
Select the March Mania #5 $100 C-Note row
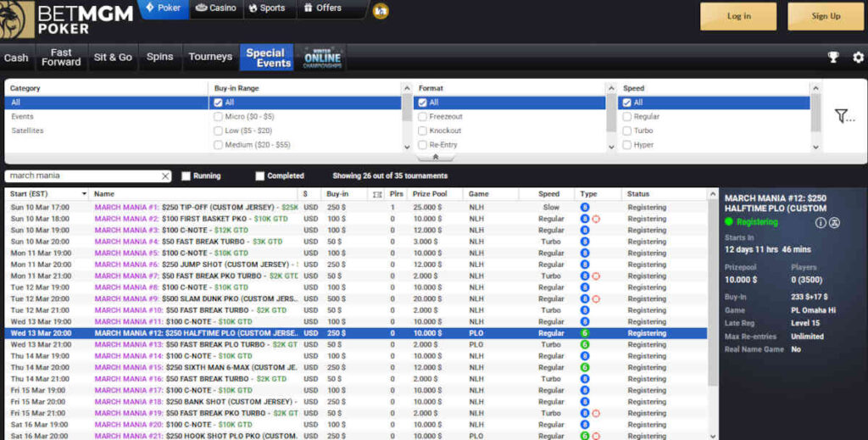coord(356,253)
